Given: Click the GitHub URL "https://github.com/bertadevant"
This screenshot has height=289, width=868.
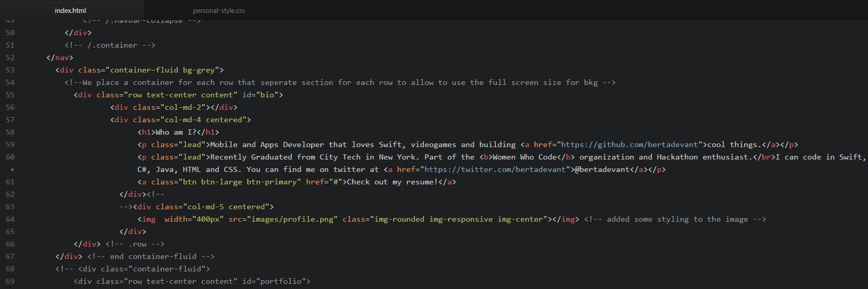Looking at the screenshot, I should coord(630,144).
